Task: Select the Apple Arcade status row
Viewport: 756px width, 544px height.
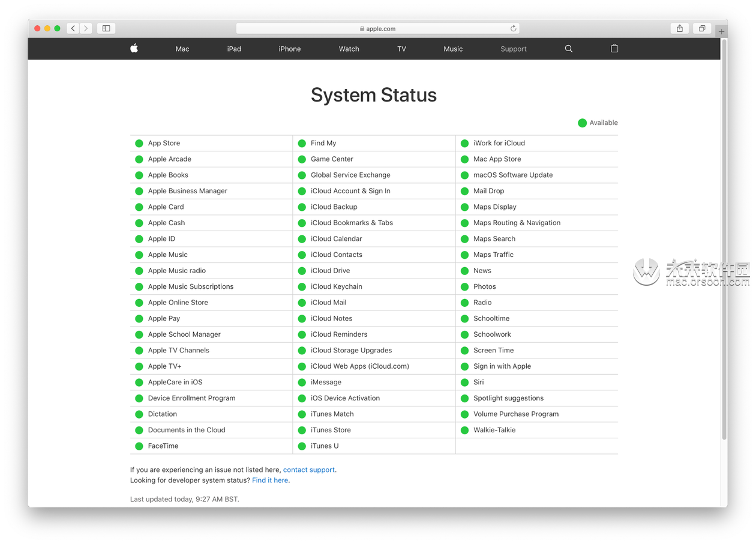Action: pos(211,159)
